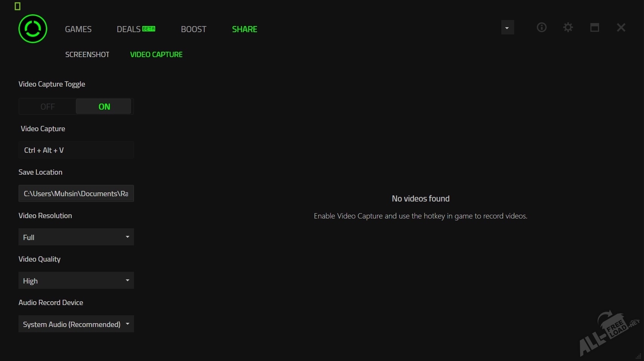
Task: Click the small green rectangle icon at top-left
Action: click(17, 6)
